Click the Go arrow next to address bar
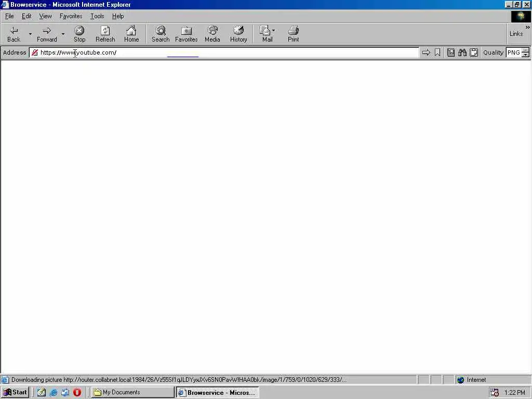The height and width of the screenshot is (399, 532). 426,52
